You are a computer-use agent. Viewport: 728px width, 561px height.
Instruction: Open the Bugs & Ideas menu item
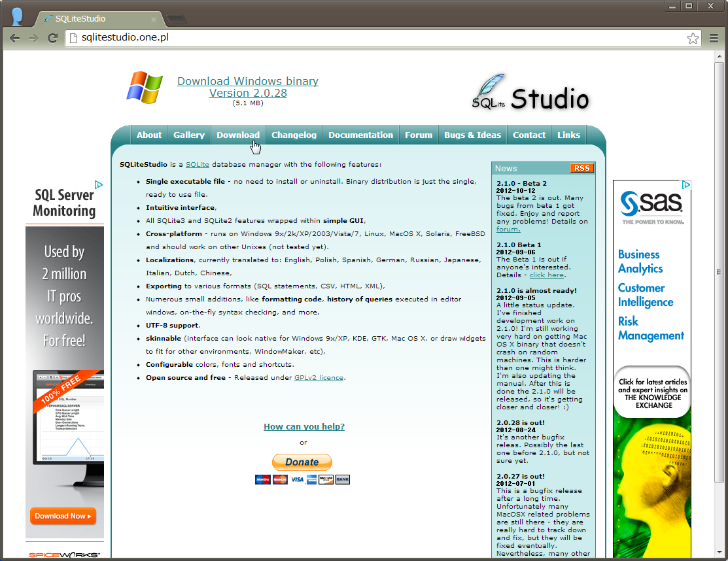click(473, 135)
